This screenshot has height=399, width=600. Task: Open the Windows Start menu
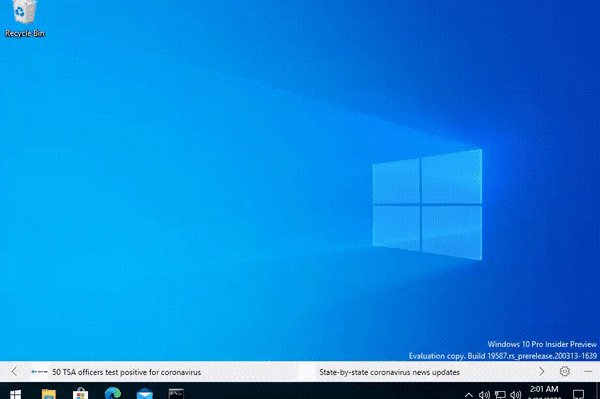(x=15, y=394)
